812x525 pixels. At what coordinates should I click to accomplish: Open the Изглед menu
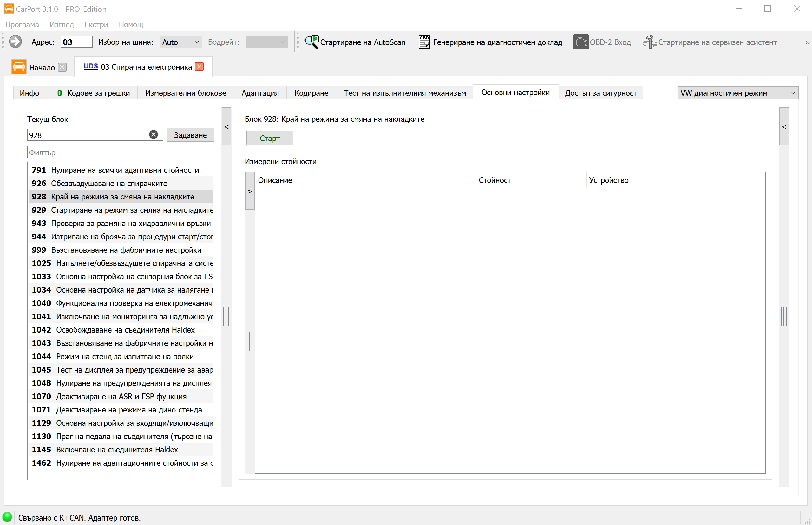tap(62, 24)
